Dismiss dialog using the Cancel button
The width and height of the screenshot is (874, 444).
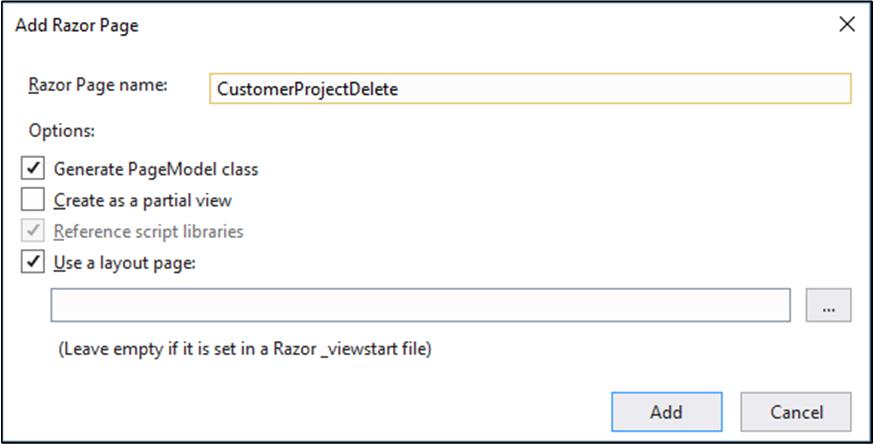[x=796, y=412]
